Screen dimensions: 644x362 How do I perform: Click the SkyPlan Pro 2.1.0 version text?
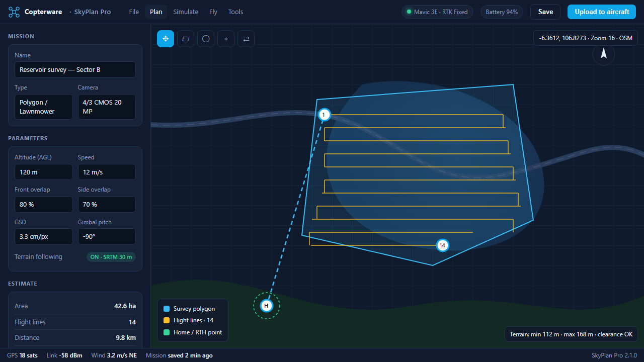click(x=614, y=355)
